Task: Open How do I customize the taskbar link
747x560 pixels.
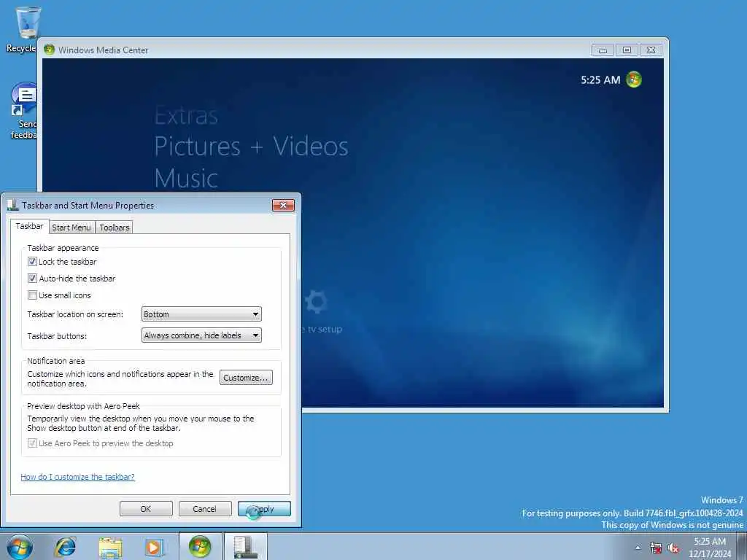Action: 77,477
